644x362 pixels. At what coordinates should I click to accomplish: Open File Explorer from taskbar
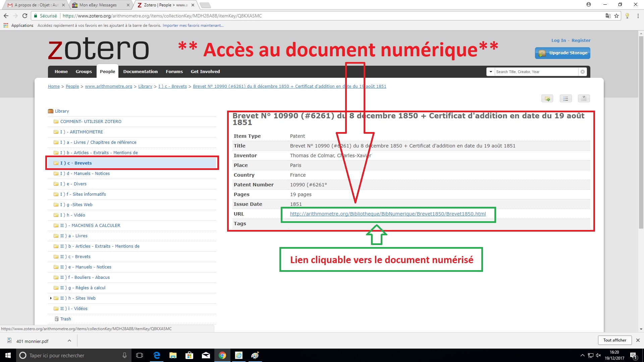(173, 355)
